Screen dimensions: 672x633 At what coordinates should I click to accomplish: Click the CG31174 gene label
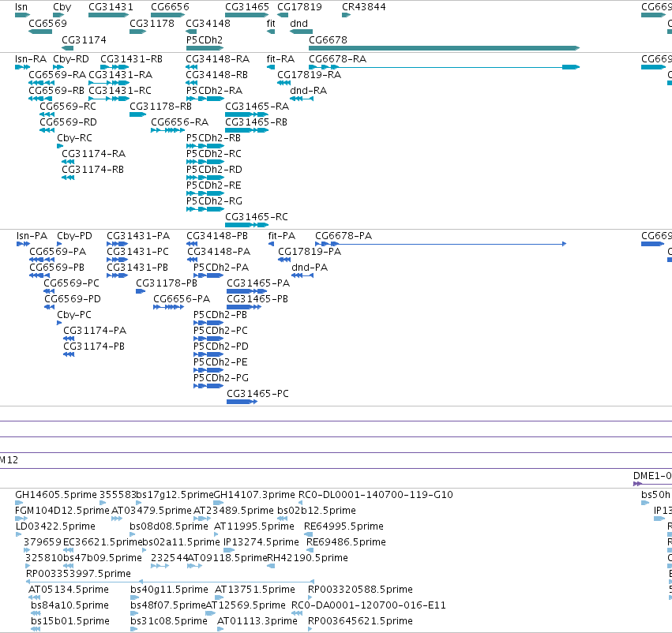point(84,39)
